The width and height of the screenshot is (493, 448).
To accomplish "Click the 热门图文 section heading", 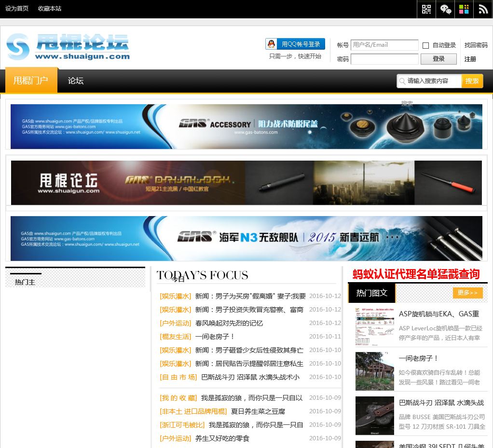I will 371,293.
